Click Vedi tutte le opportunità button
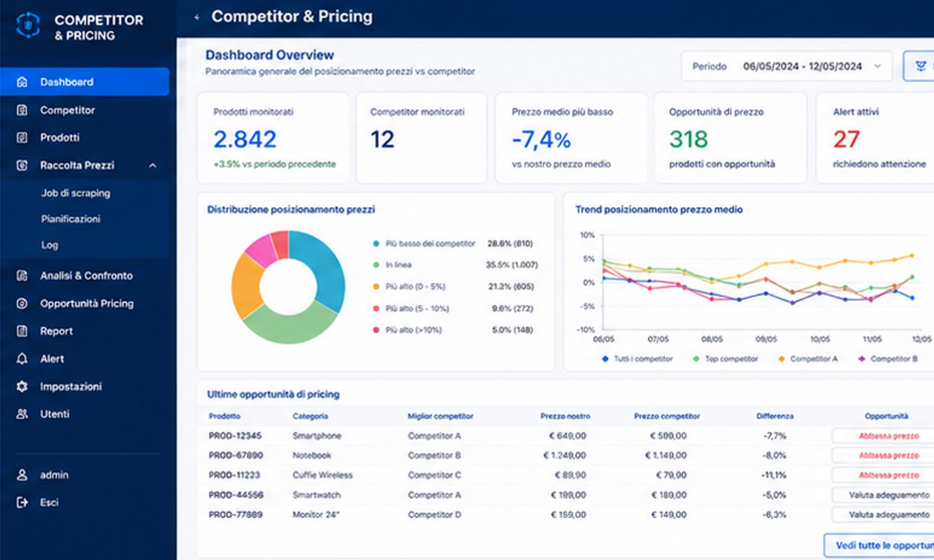Image resolution: width=934 pixels, height=560 pixels. (879, 546)
